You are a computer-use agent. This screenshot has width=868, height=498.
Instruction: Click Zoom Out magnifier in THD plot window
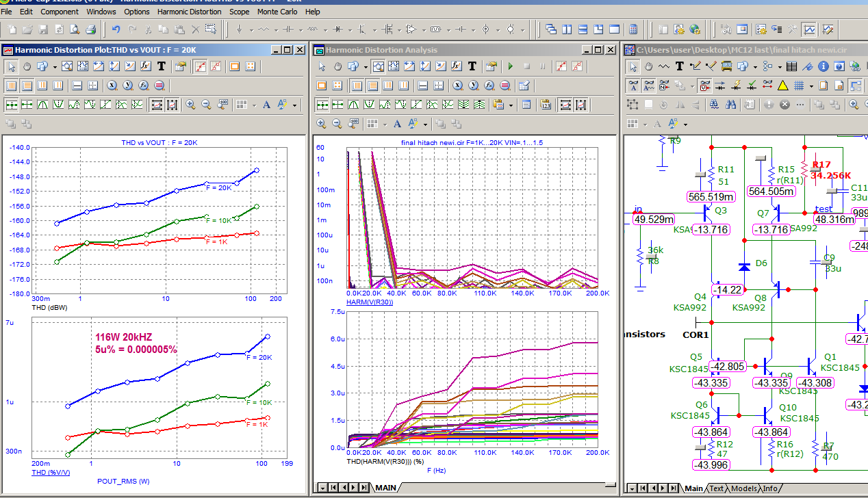click(207, 104)
